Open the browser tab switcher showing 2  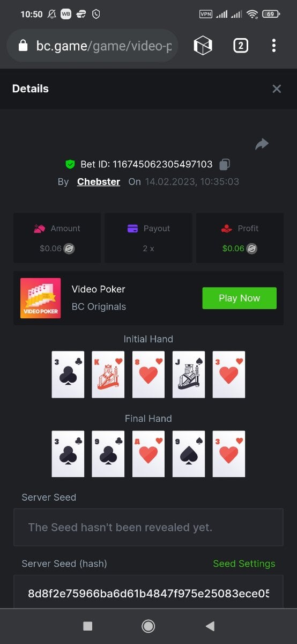[241, 46]
